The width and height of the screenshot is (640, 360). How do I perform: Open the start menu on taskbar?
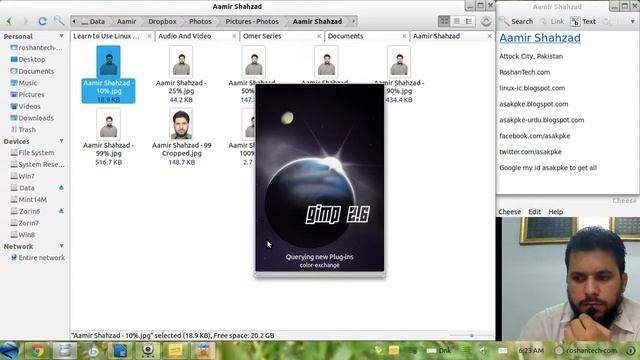pyautogui.click(x=9, y=350)
